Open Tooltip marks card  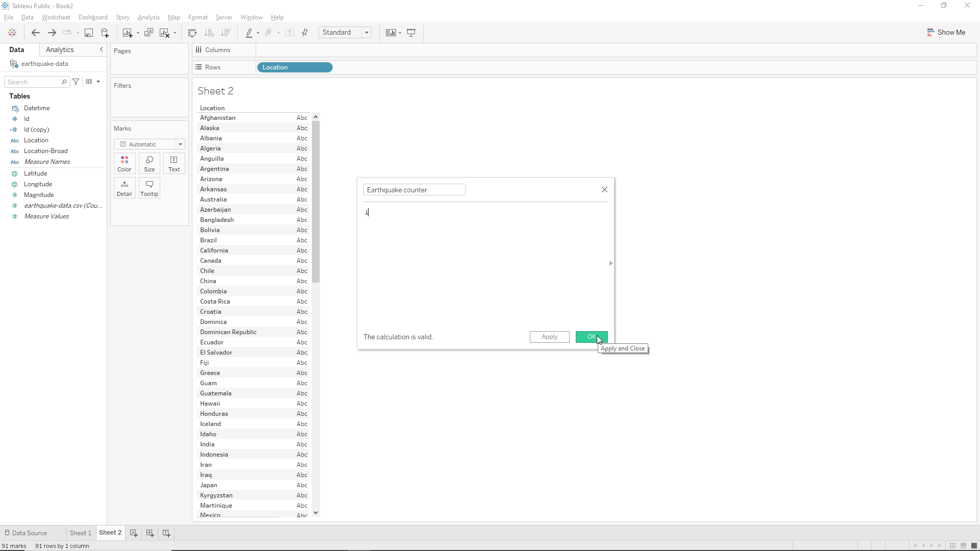tap(150, 188)
